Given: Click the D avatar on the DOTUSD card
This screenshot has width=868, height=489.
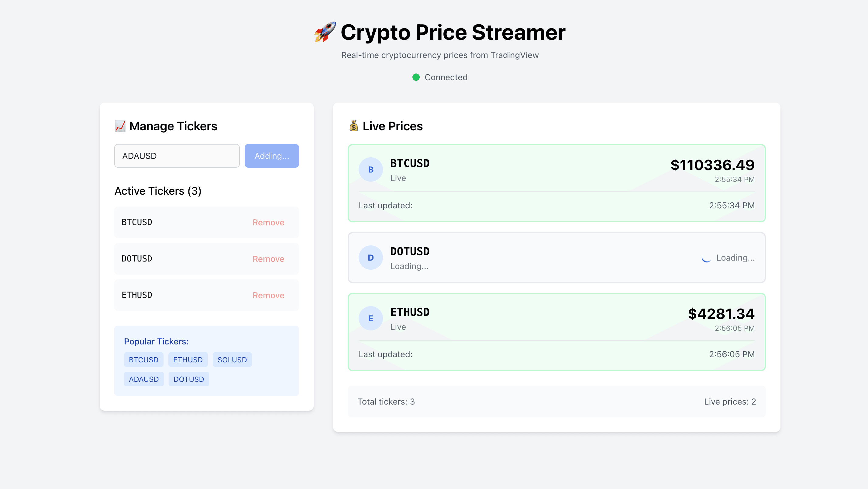Looking at the screenshot, I should (371, 258).
